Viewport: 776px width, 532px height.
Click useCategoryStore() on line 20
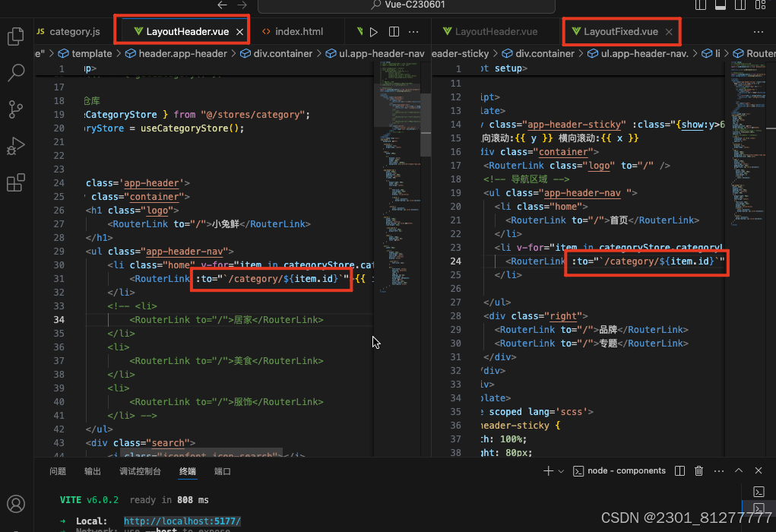(x=192, y=128)
